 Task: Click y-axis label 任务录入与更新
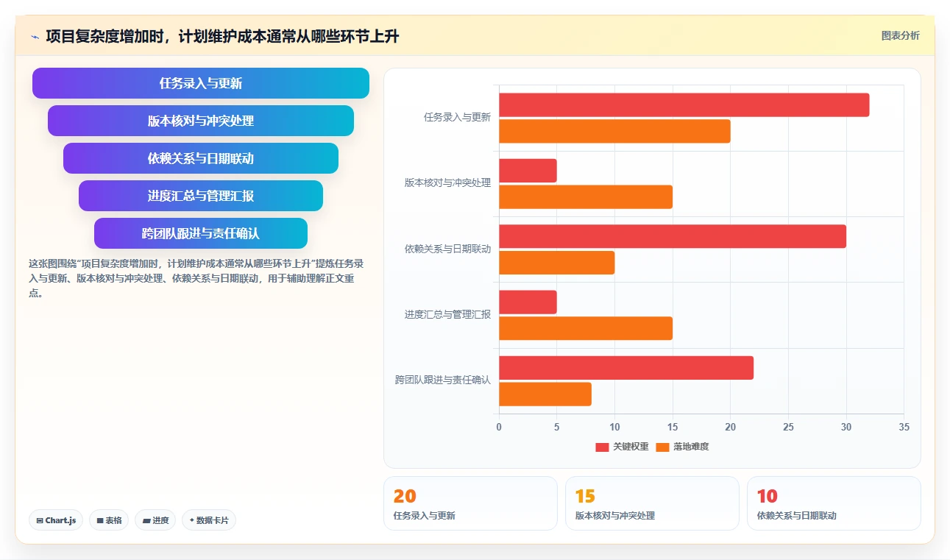[457, 117]
